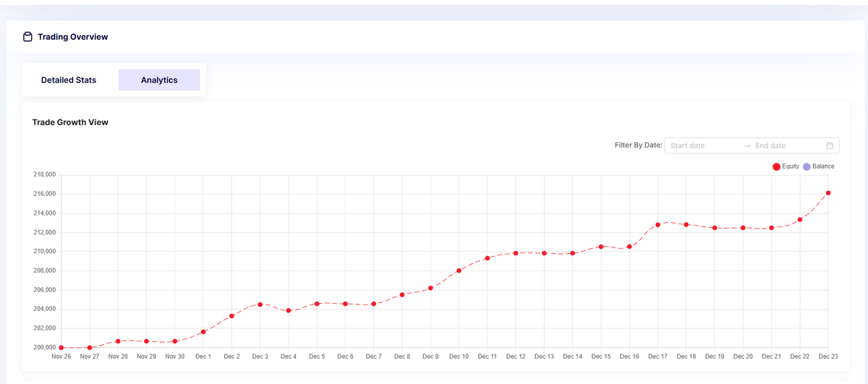Select the Dec 10 data point
The height and width of the screenshot is (384, 868).
[459, 270]
